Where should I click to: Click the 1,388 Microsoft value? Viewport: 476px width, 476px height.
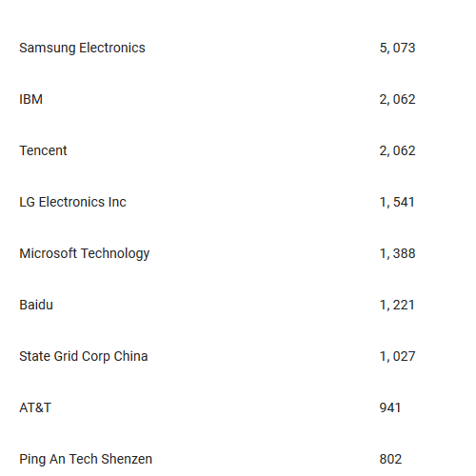(397, 254)
